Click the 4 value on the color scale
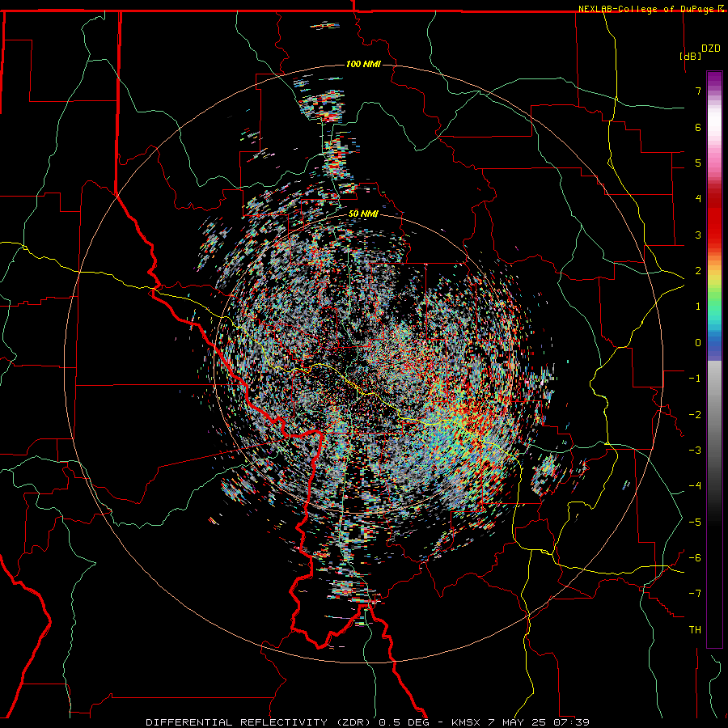 (698, 199)
